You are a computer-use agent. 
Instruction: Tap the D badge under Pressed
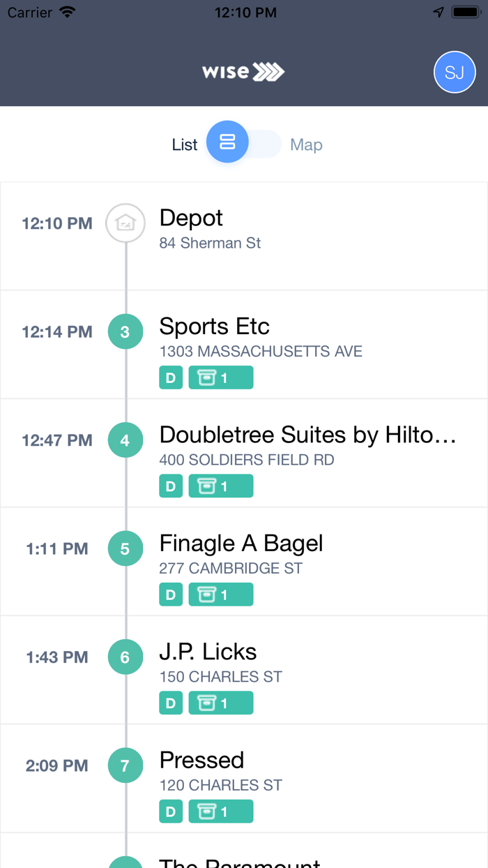171,811
